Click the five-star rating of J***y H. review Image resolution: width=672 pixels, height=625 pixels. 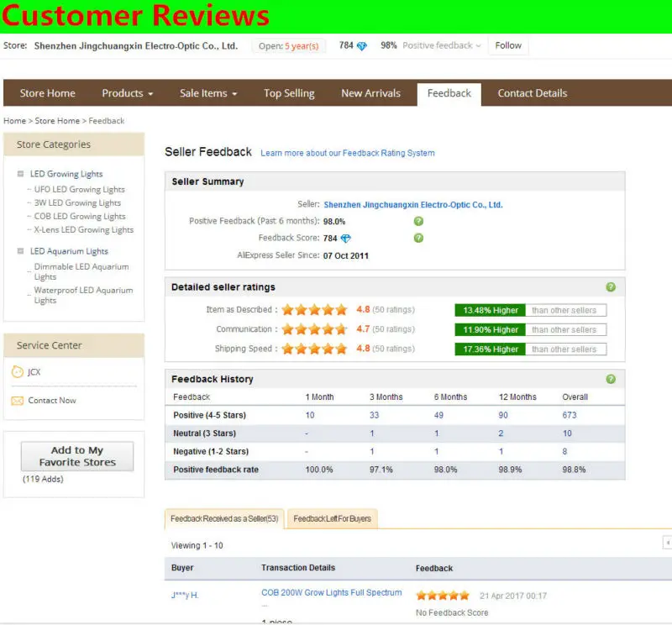[443, 596]
